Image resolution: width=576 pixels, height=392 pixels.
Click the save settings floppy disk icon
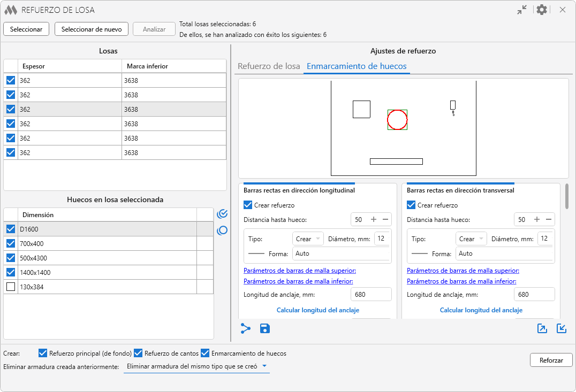pos(264,328)
